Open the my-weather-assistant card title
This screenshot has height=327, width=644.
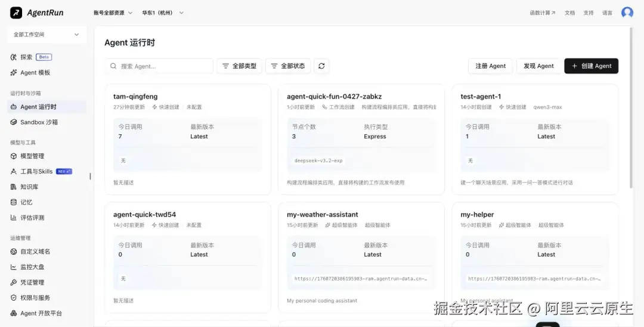pos(323,214)
